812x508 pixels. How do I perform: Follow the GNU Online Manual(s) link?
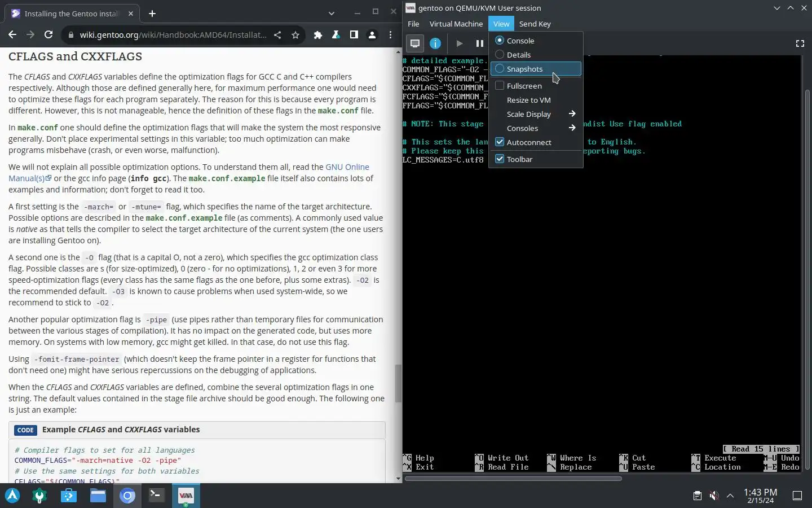point(189,173)
